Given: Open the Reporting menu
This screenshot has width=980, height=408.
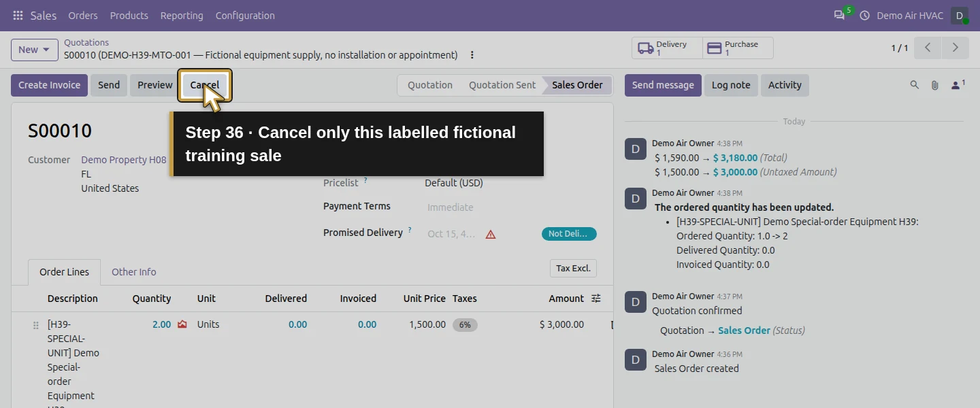Looking at the screenshot, I should (x=182, y=15).
